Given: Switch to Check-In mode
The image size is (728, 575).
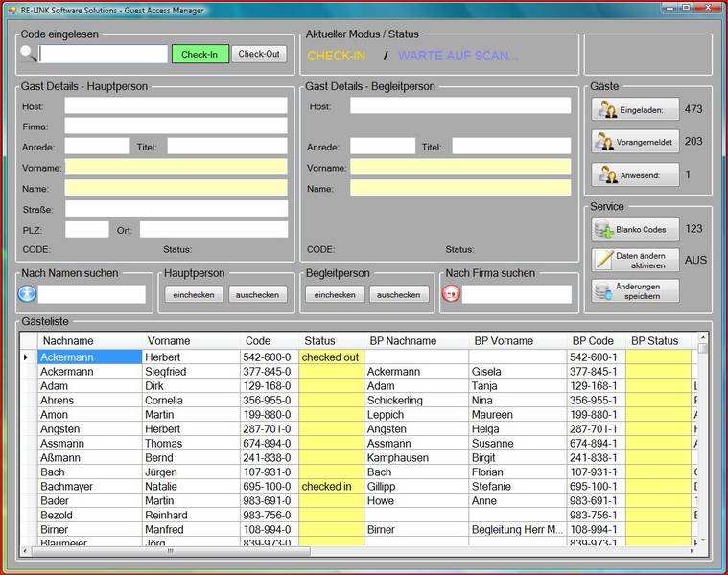Looking at the screenshot, I should [x=200, y=54].
